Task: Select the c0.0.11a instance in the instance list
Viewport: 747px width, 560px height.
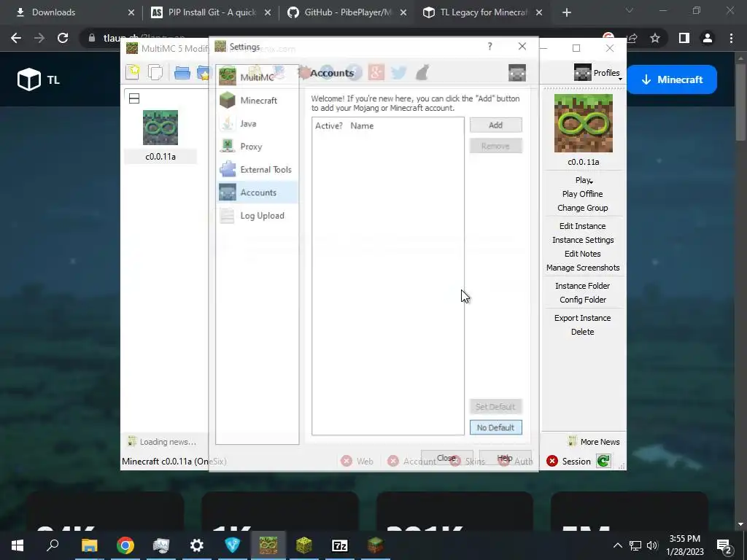Action: 160,136
